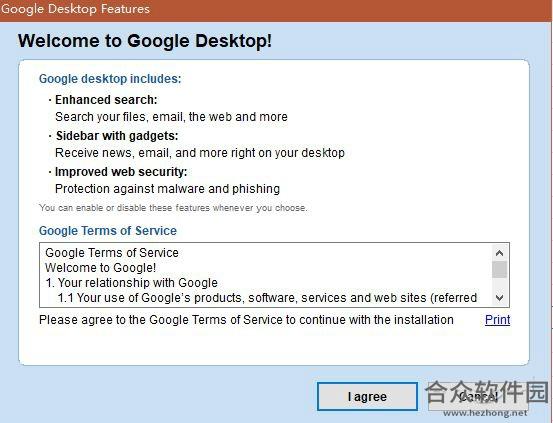The image size is (553, 423).
Task: Click the Terms box scroll up arrow
Action: [x=499, y=253]
